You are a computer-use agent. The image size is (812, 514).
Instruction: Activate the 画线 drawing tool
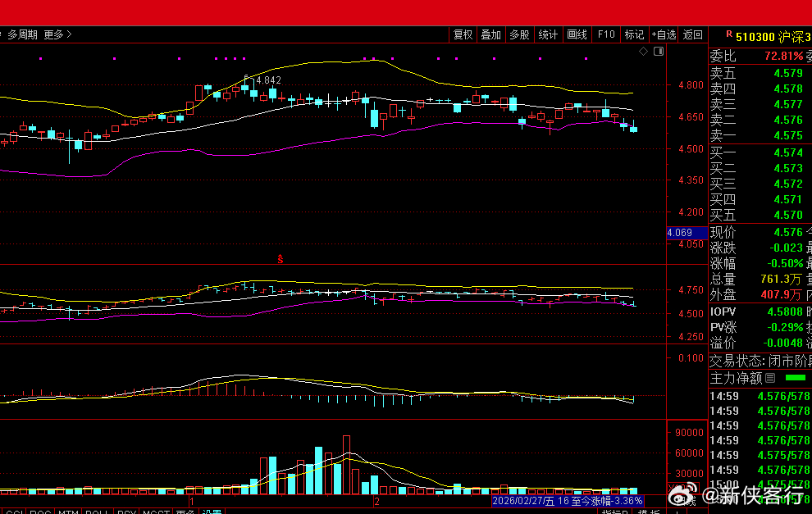pyautogui.click(x=577, y=34)
